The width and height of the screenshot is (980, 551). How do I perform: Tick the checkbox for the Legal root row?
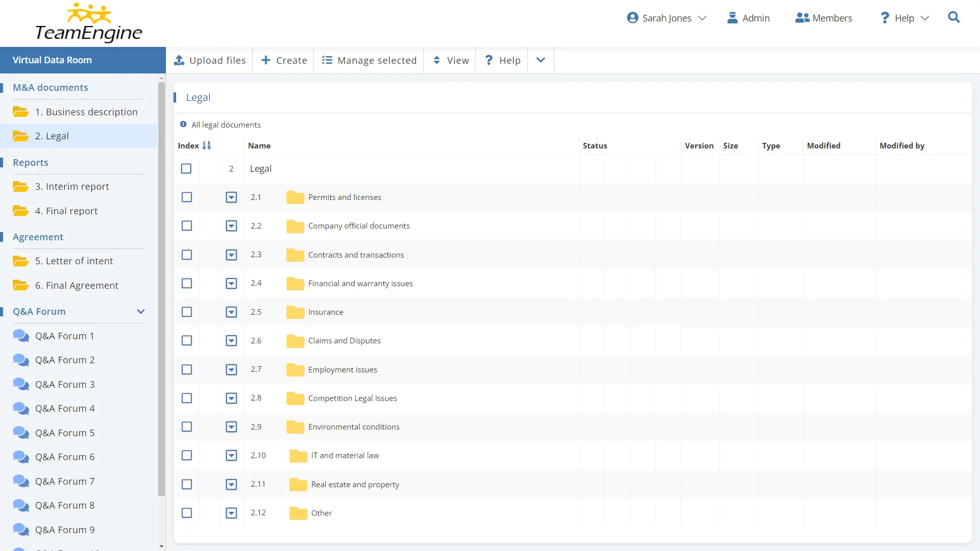tap(186, 168)
